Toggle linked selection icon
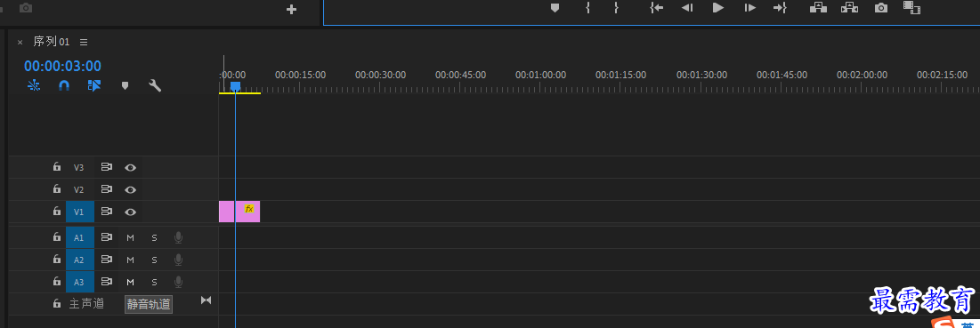 coord(94,85)
